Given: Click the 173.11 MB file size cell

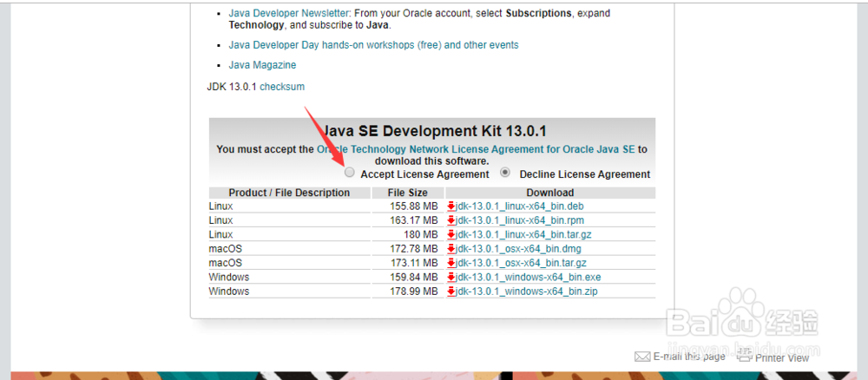Looking at the screenshot, I should [407, 263].
